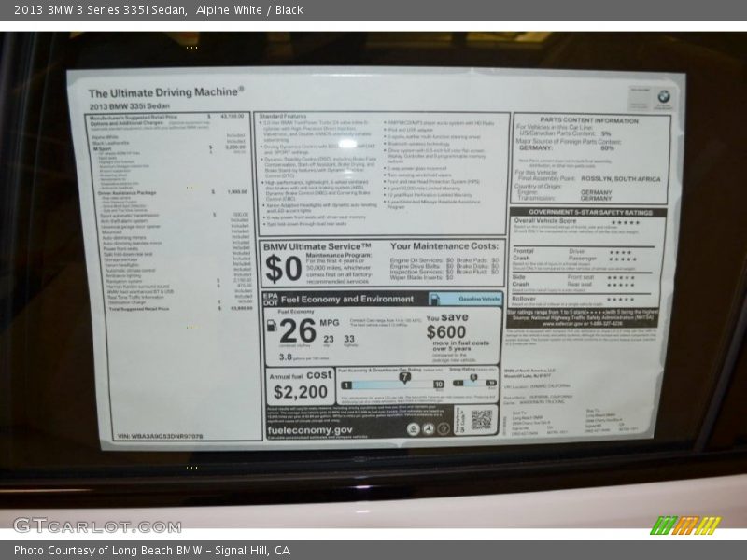Click the 'BMW Ultimate Service' heading

click(x=317, y=246)
